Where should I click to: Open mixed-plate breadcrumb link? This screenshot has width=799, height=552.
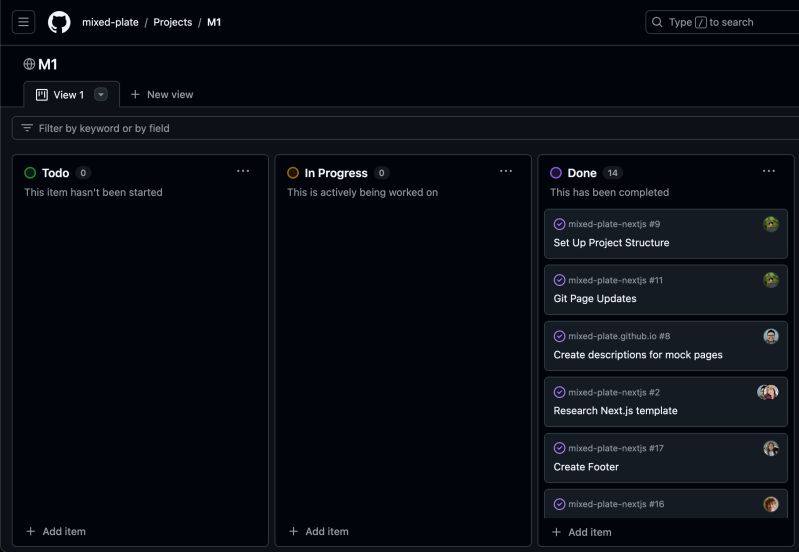pyautogui.click(x=110, y=22)
